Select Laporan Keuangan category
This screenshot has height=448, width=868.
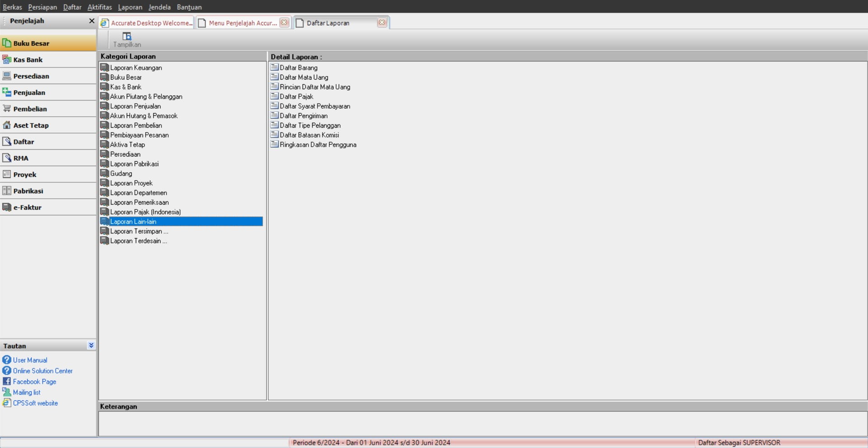(x=136, y=68)
